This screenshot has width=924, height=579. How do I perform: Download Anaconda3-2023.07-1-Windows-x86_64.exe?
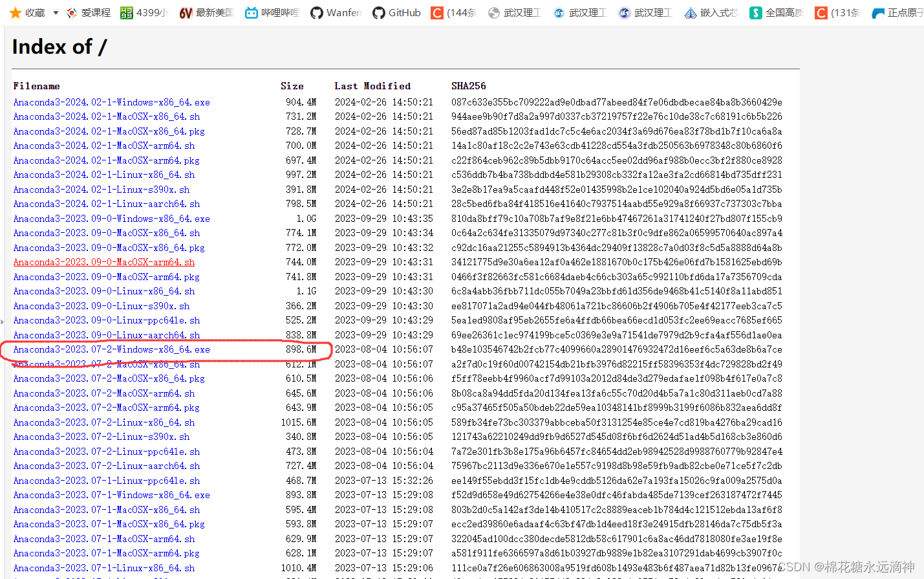click(111, 495)
